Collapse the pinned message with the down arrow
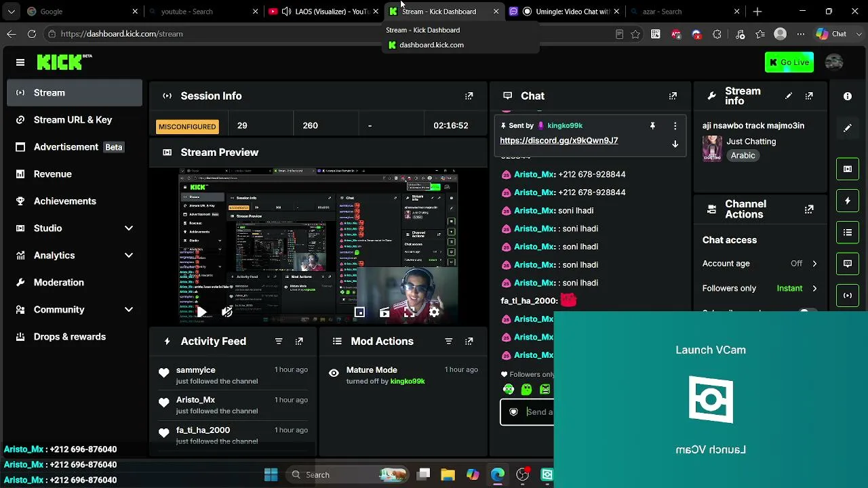The width and height of the screenshot is (868, 488). (x=675, y=144)
